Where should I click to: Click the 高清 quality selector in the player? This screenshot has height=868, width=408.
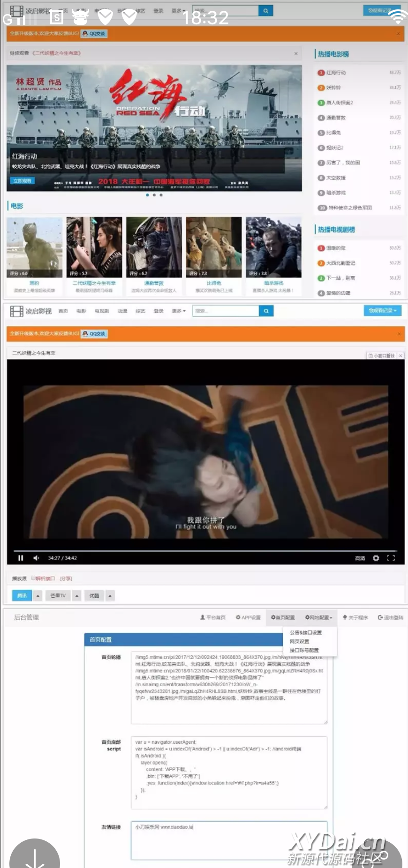tap(360, 558)
